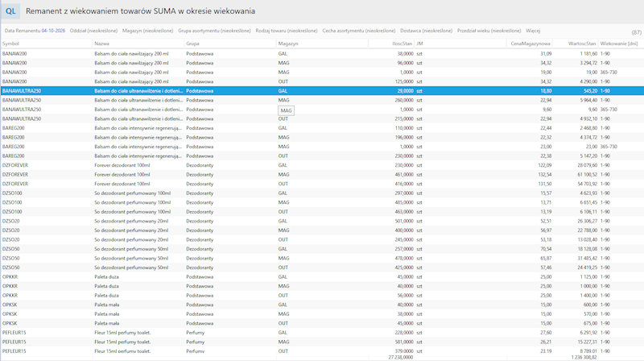Screen dimensions: 644x361
Task: Select DZSO20 row with value 26 306,27
Action: [x=322, y=222]
